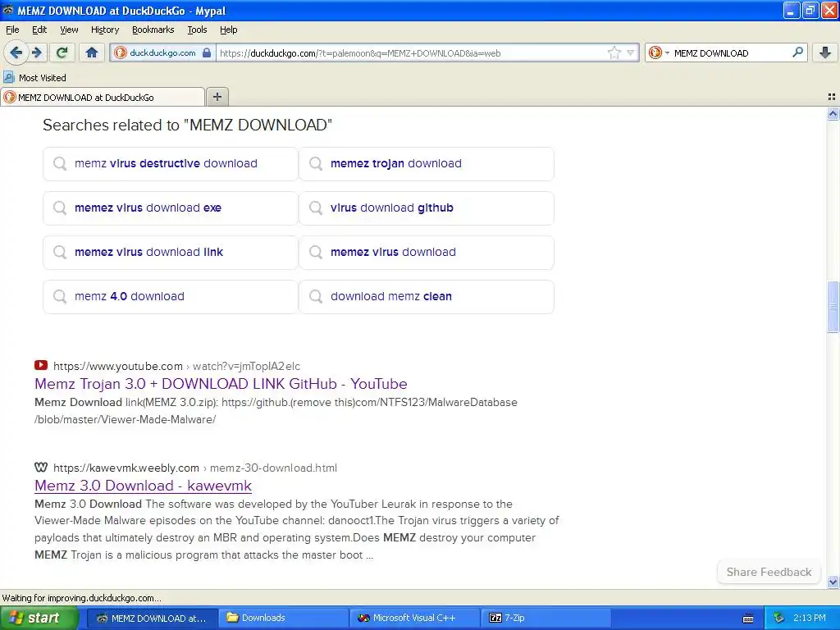Screen dimensions: 840x630
Task: Go forward with the forward arrow
Action: coord(37,52)
